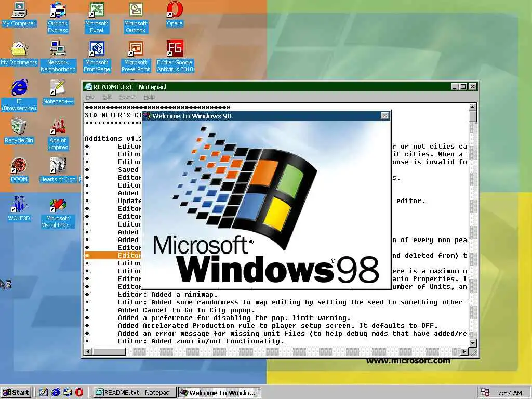Select the Antivirus 2010 desktop shortcut
This screenshot has width=532, height=399.
175,56
